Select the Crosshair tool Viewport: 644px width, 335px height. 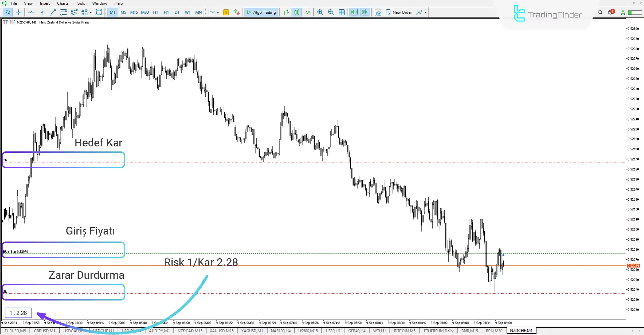pyautogui.click(x=18, y=12)
